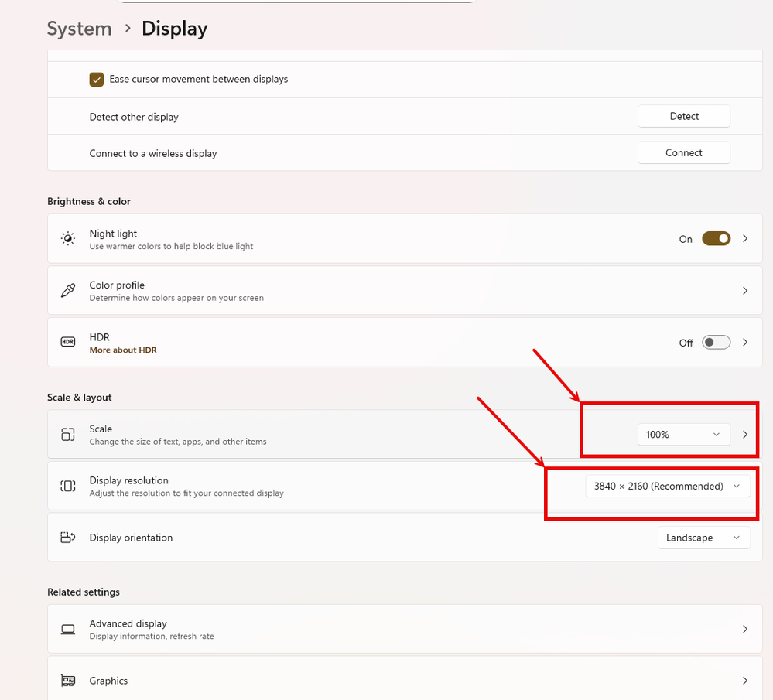
Task: Open the Display resolution dropdown
Action: [x=667, y=486]
